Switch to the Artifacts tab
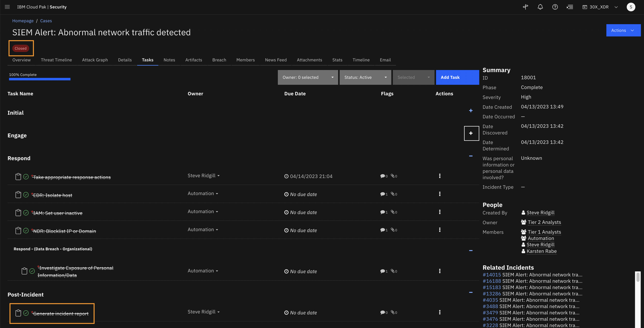The width and height of the screenshot is (644, 328). tap(194, 60)
